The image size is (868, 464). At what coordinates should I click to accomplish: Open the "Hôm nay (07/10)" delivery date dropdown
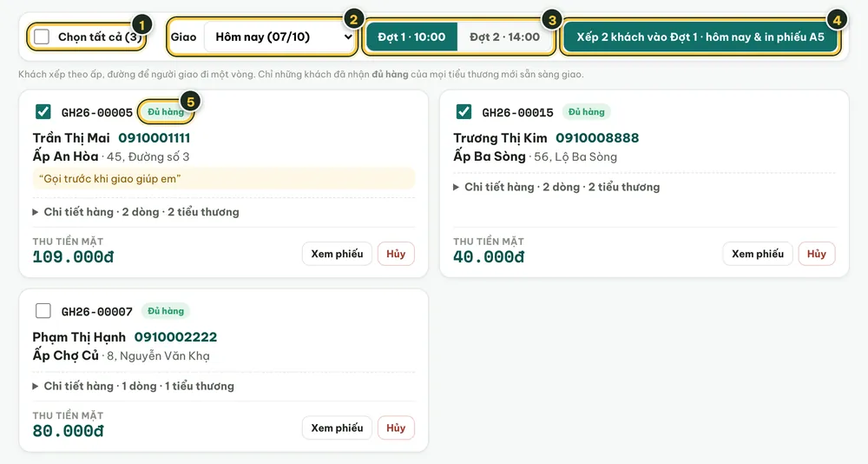coord(280,37)
